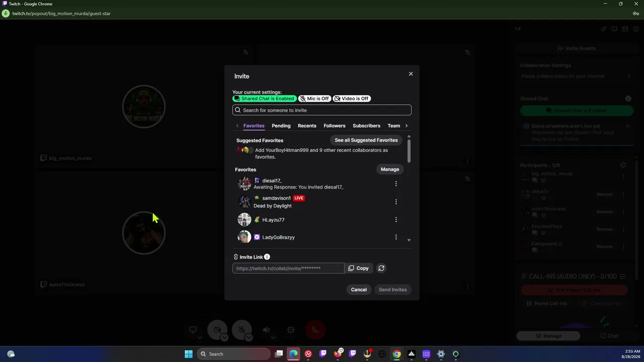644x362 pixels.
Task: Choose the LadyGoBrazyy avatar
Action: click(245, 237)
